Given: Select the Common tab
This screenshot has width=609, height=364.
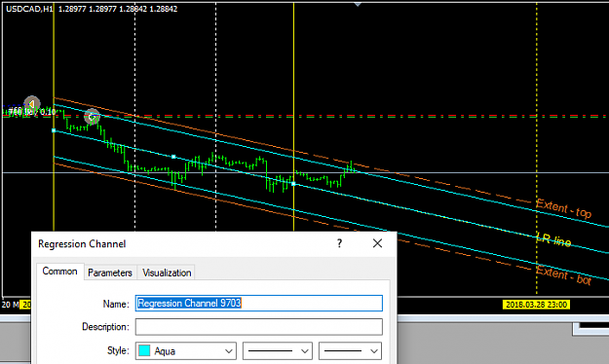Looking at the screenshot, I should (59, 271).
